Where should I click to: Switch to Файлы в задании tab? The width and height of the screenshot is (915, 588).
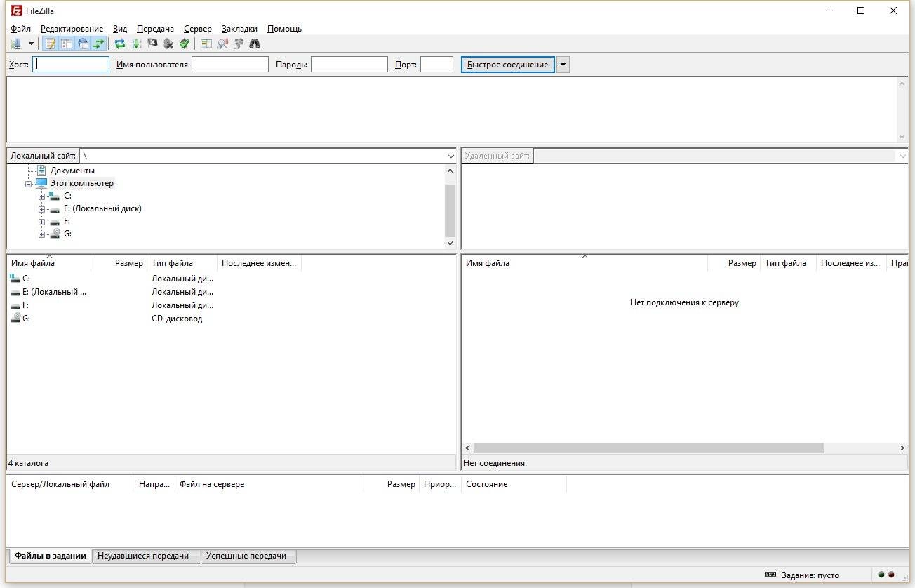coord(50,556)
